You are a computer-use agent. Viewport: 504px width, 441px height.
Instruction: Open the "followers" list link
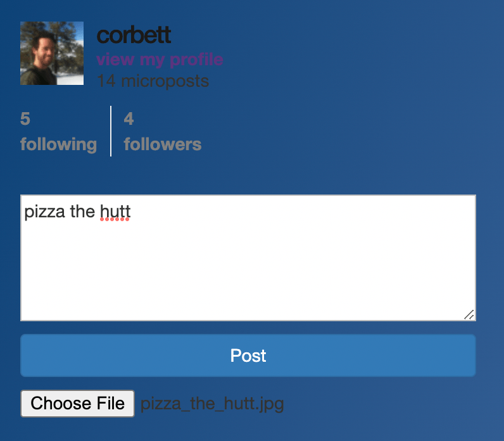pos(163,144)
